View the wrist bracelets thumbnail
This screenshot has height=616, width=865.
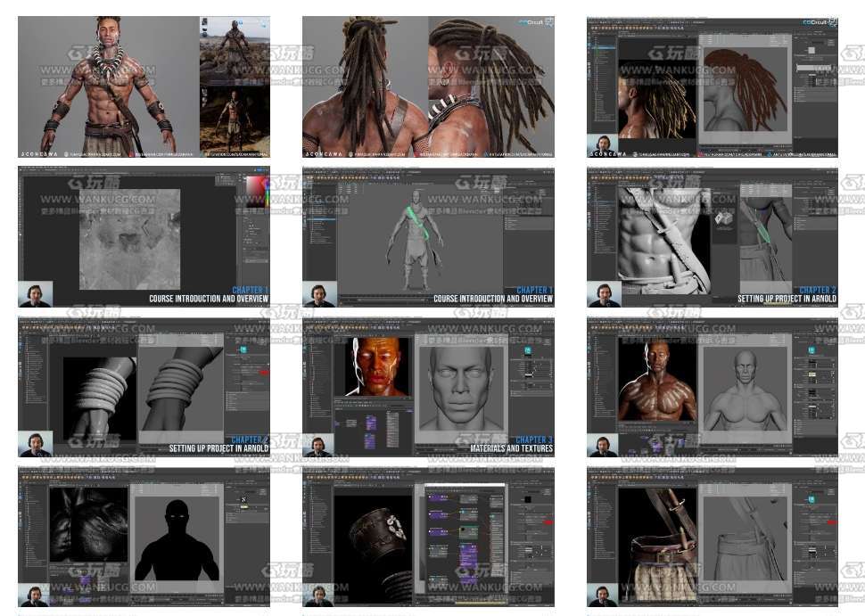point(144,387)
